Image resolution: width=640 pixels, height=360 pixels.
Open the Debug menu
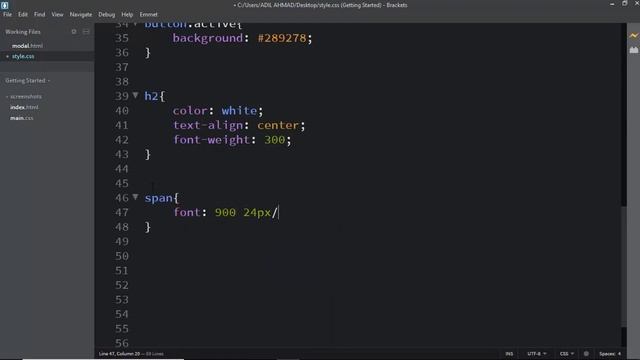click(x=107, y=14)
